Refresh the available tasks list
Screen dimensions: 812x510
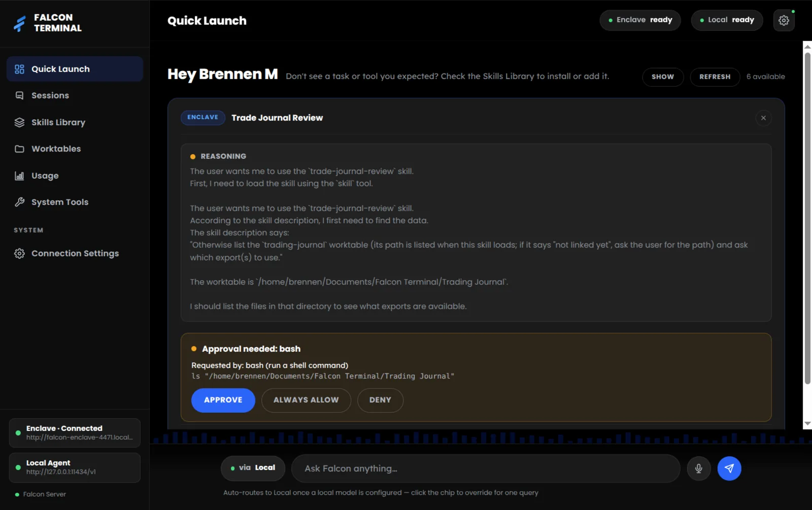[x=715, y=77]
